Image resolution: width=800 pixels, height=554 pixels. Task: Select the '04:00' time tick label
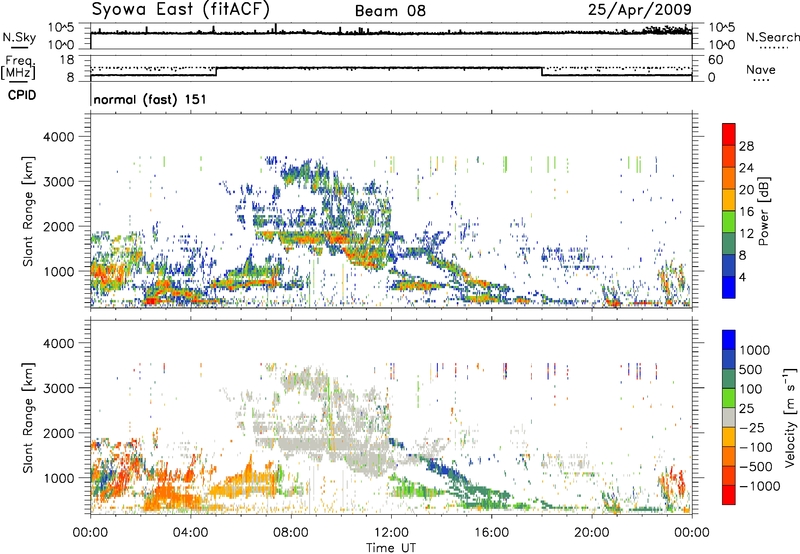tap(190, 533)
